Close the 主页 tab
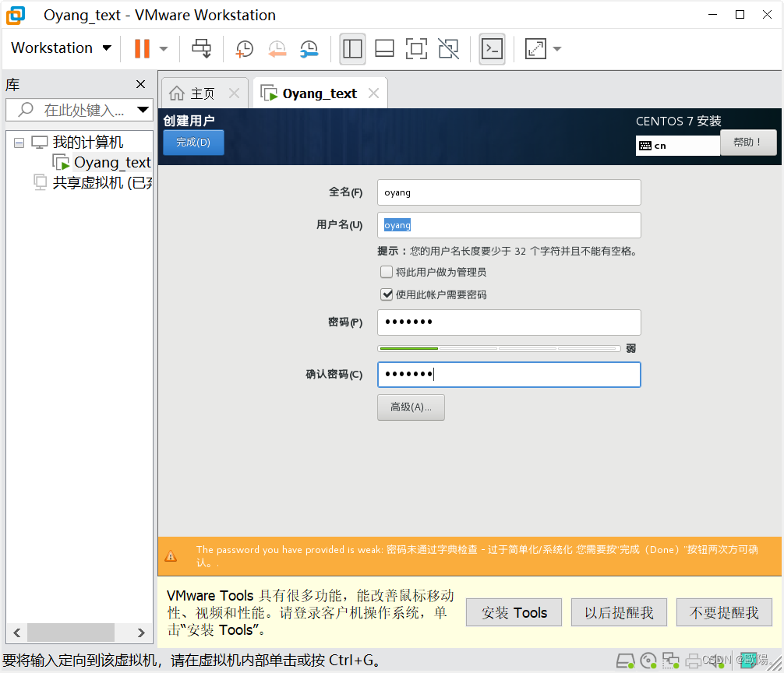This screenshot has height=673, width=784. [234, 93]
